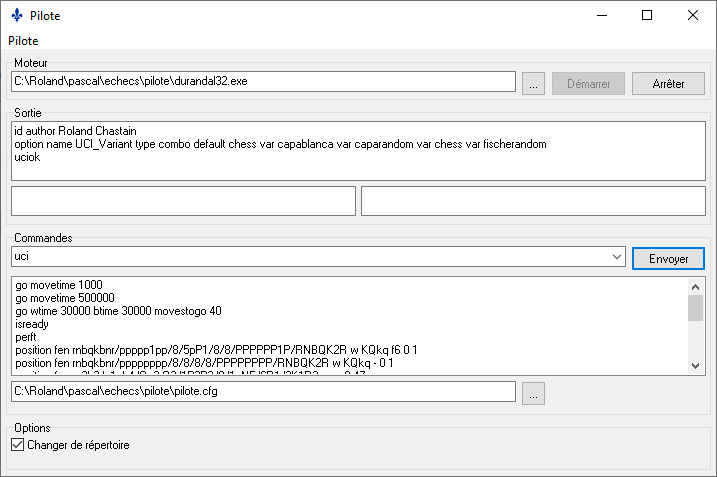Click the pilote.cfg path text field
Screen dimensions: 717x477
(x=262, y=392)
